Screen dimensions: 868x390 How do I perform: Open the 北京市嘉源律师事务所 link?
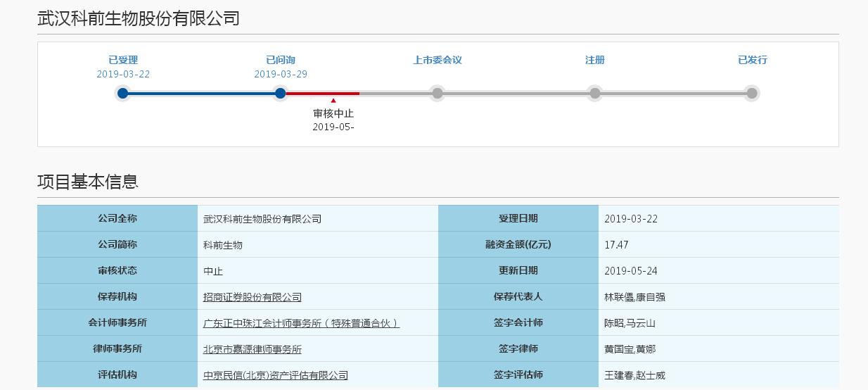click(252, 349)
